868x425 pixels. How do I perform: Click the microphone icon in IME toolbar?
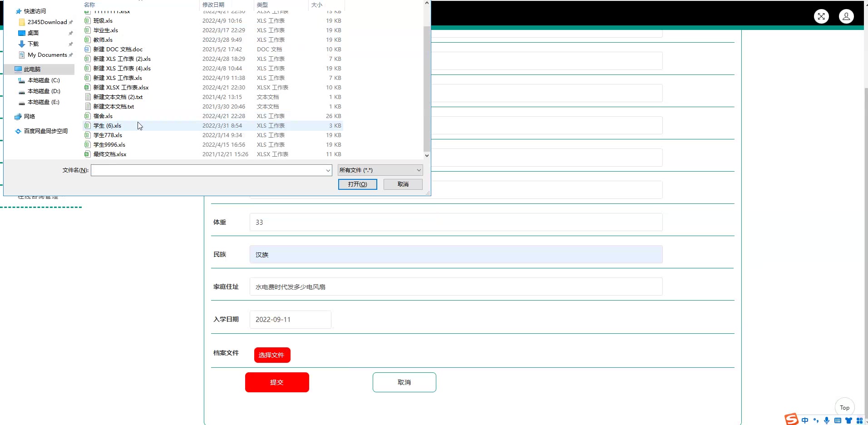827,420
